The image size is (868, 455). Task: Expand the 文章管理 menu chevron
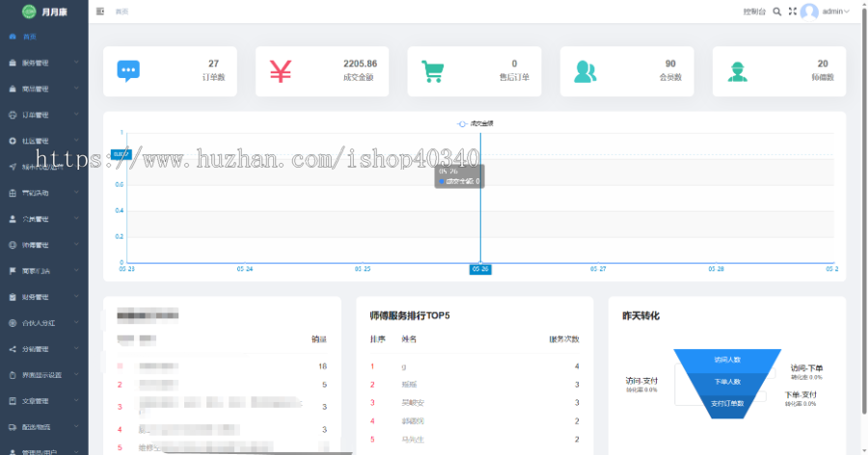pos(76,401)
